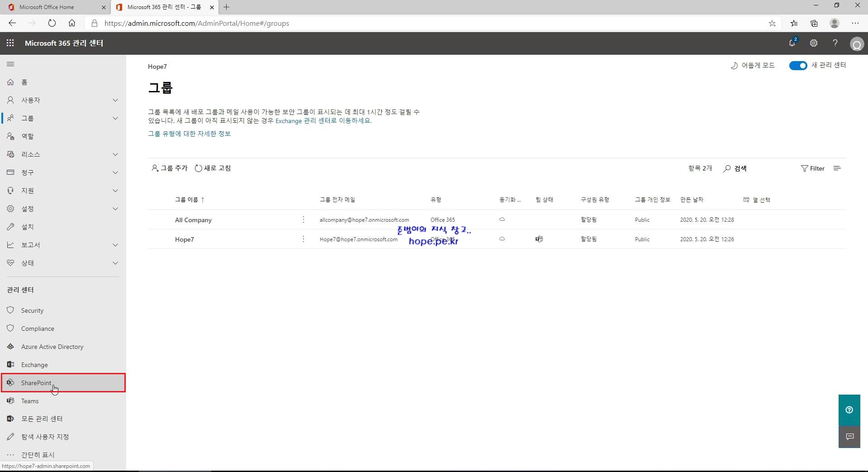Add page to favorites star
The width and height of the screenshot is (868, 472).
click(x=772, y=24)
